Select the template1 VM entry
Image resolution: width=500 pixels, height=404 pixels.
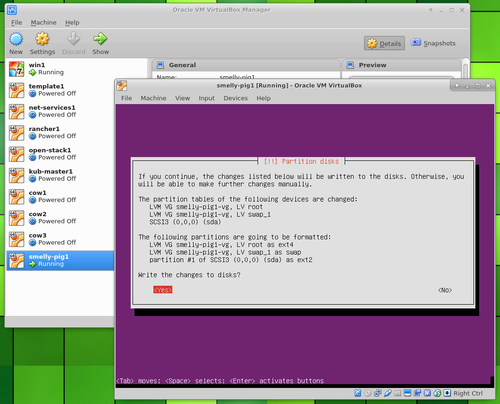(60, 90)
